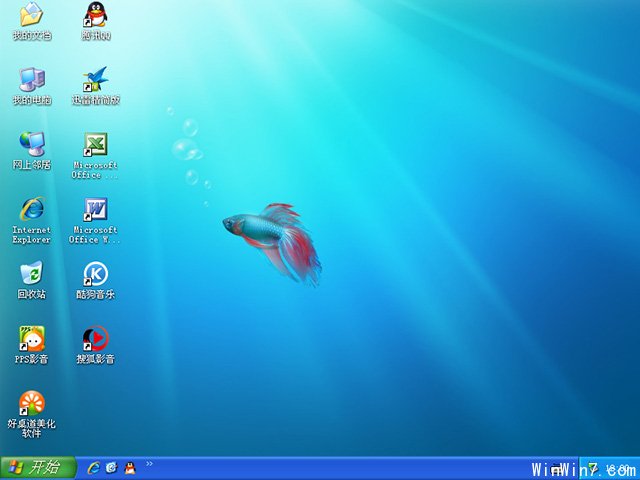Click the 好桌道美化软件 orange icon
Image resolution: width=640 pixels, height=480 pixels.
(32, 403)
